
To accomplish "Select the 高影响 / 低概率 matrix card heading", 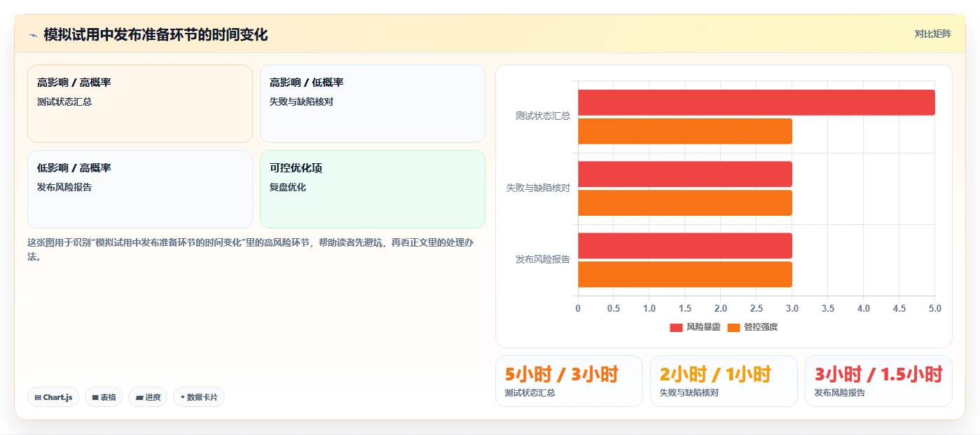I will (307, 83).
